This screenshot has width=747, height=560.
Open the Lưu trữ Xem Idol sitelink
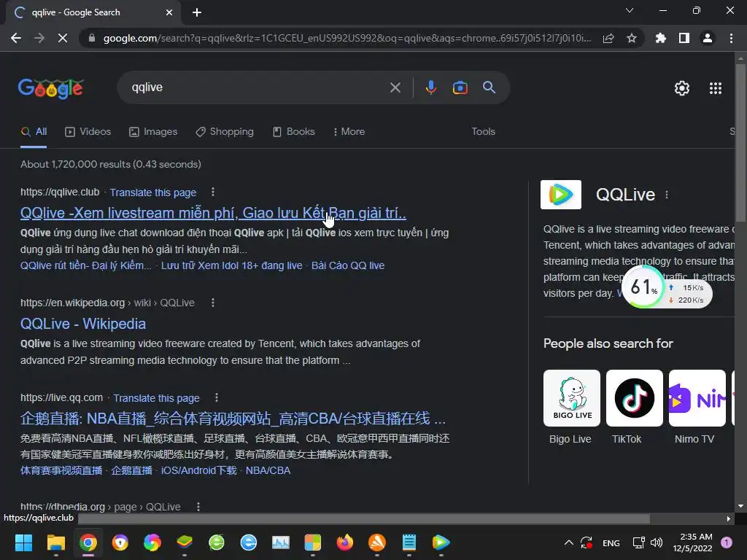click(231, 265)
